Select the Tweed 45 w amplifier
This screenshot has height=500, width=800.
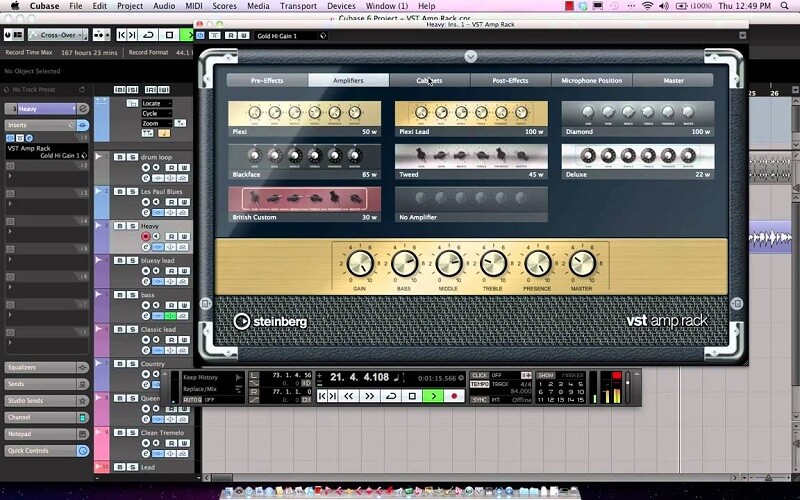click(471, 161)
